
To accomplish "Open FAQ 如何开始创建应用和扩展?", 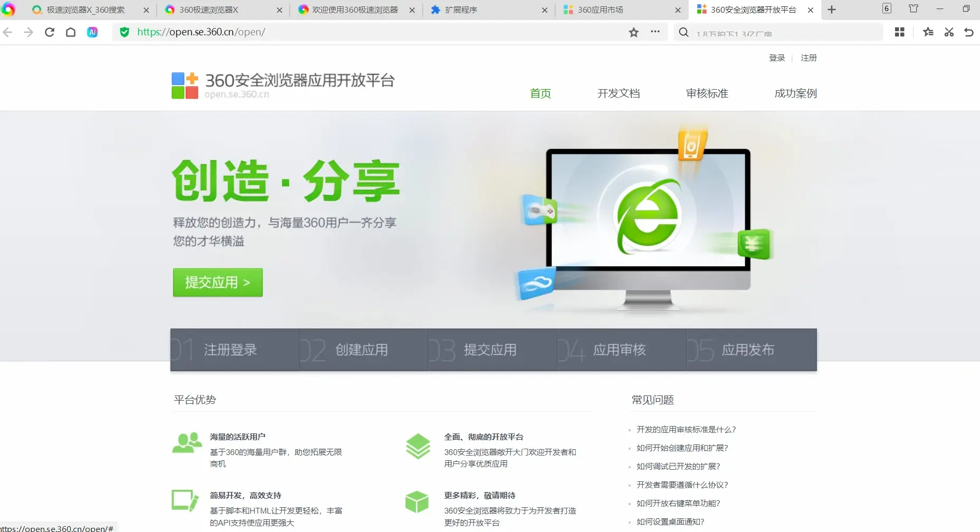I will click(x=682, y=448).
